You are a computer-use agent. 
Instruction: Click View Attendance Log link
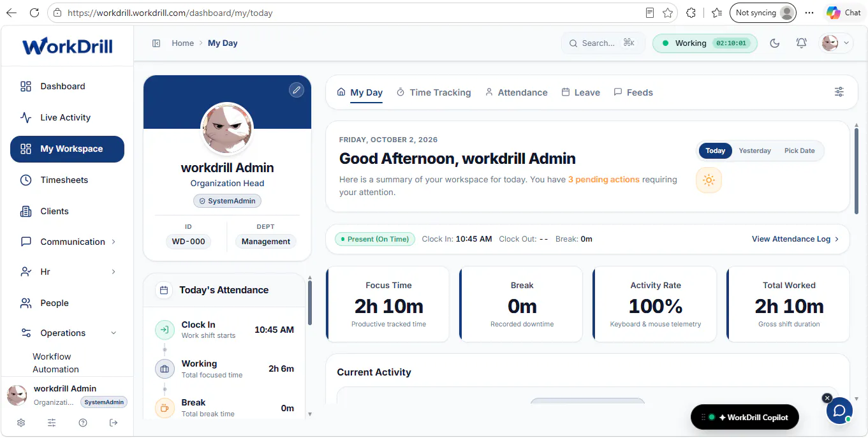point(795,239)
